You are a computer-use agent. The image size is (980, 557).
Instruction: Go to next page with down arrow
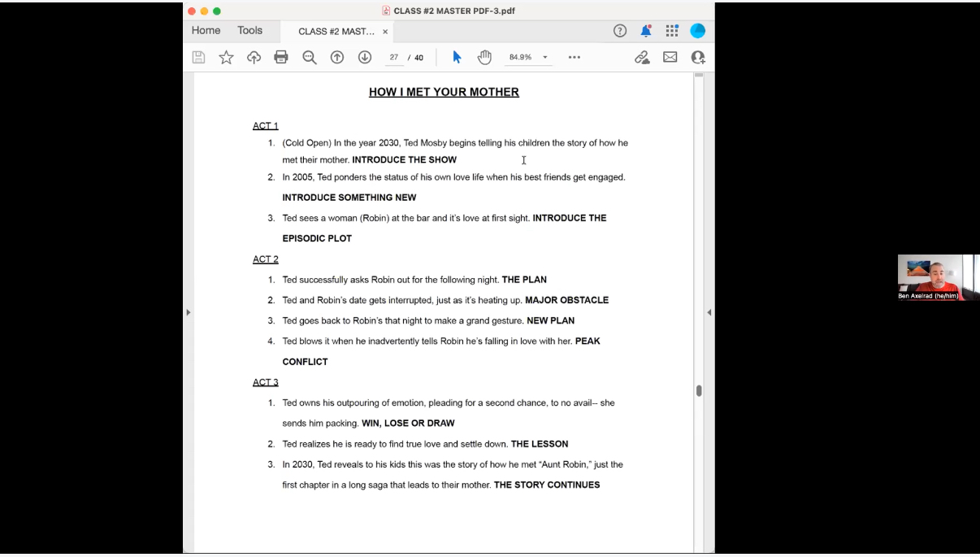click(x=365, y=57)
